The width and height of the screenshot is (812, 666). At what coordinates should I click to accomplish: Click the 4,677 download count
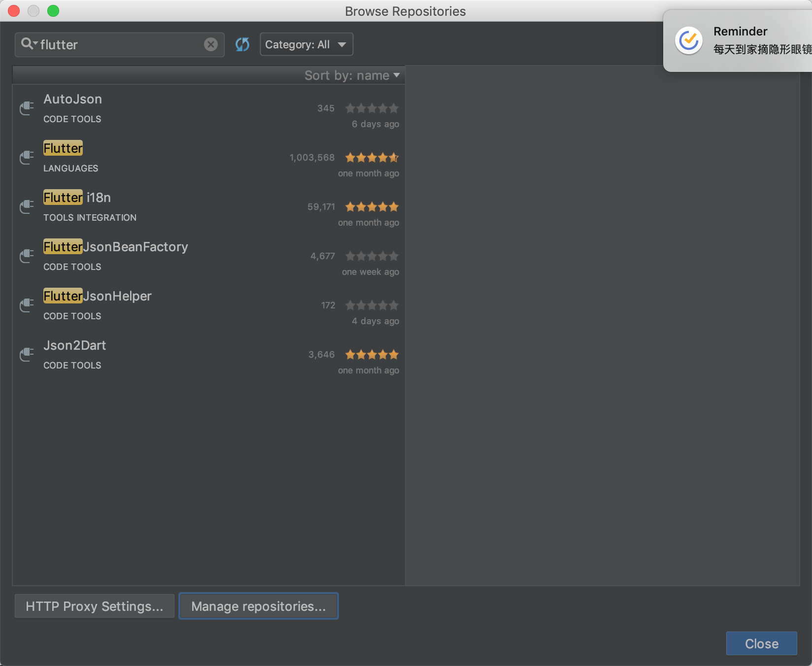point(323,256)
